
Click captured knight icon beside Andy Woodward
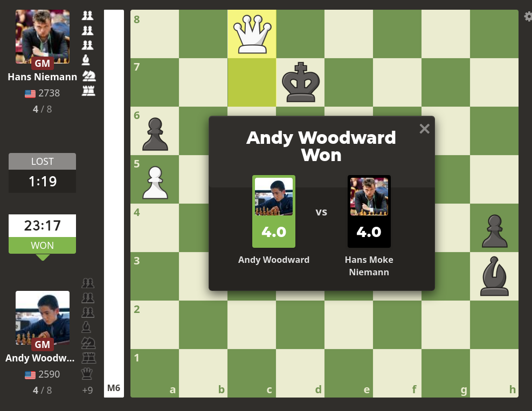(88, 343)
